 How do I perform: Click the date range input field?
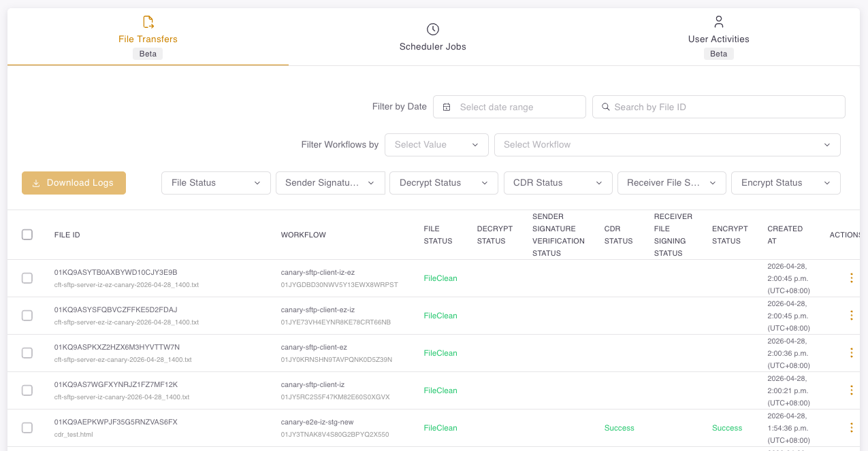click(509, 107)
